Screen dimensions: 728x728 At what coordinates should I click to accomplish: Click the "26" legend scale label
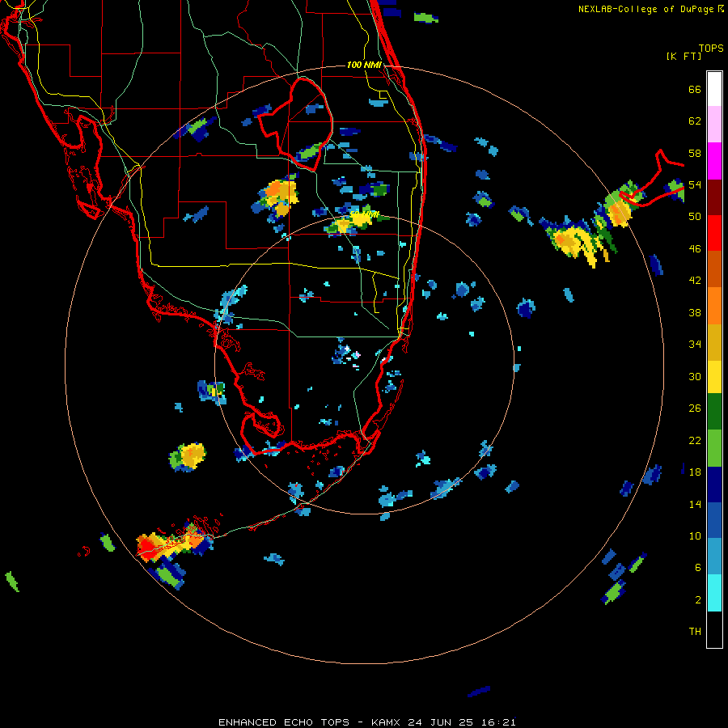695,408
